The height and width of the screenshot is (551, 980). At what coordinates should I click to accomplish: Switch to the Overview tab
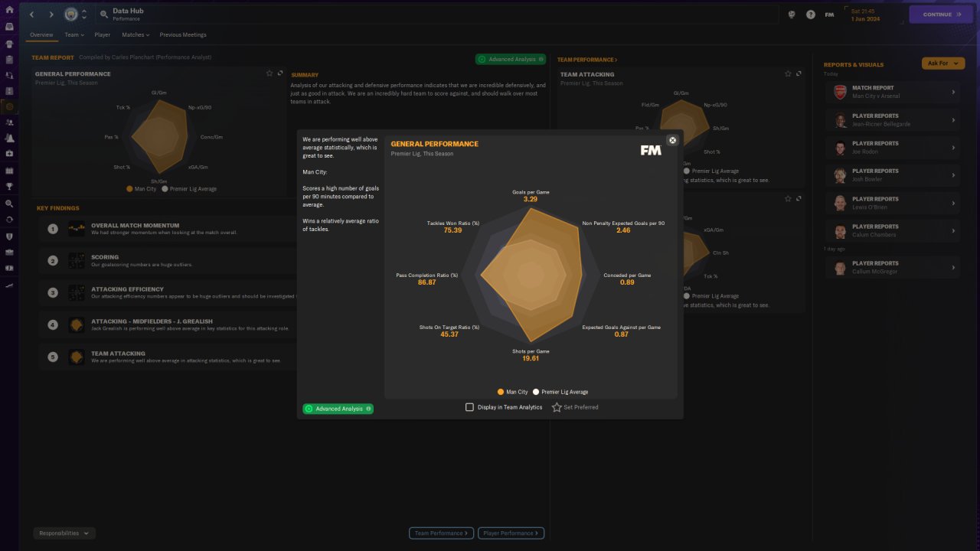[41, 34]
